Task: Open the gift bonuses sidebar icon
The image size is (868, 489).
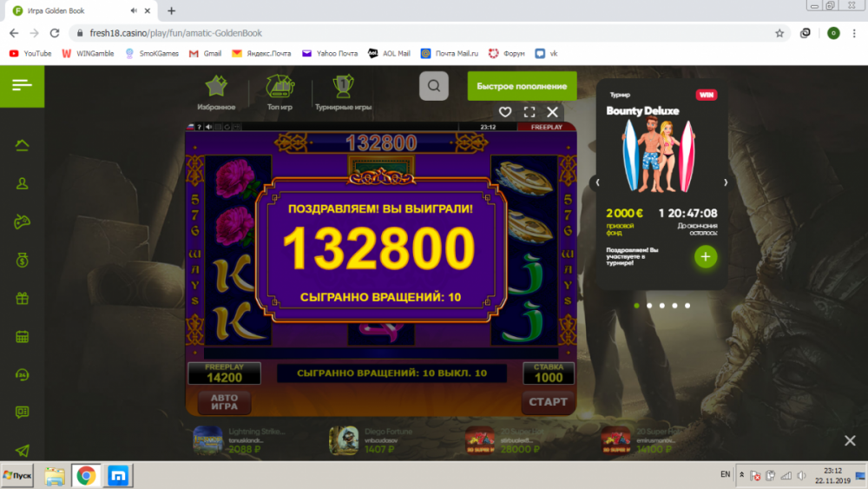Action: [22, 298]
